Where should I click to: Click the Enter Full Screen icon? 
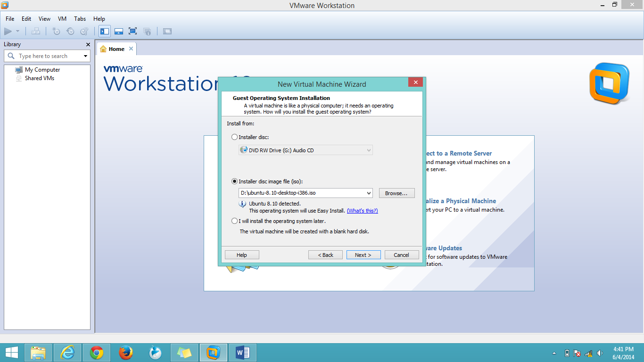tap(132, 31)
